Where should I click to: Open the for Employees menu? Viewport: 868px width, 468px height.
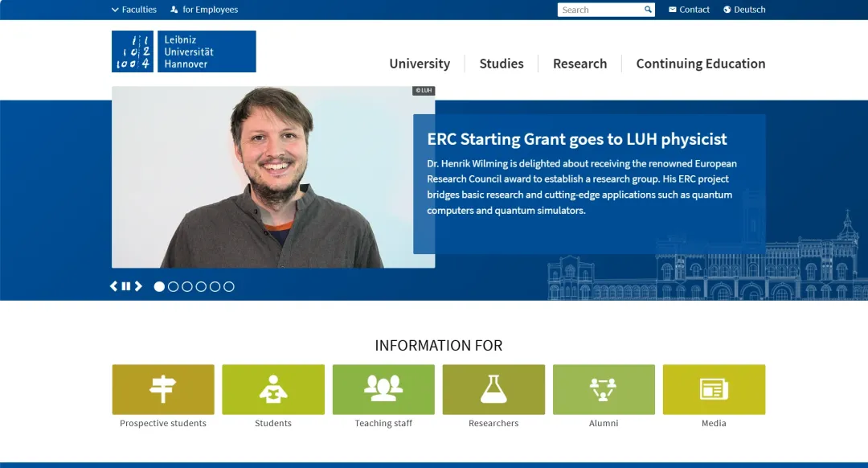coord(204,10)
